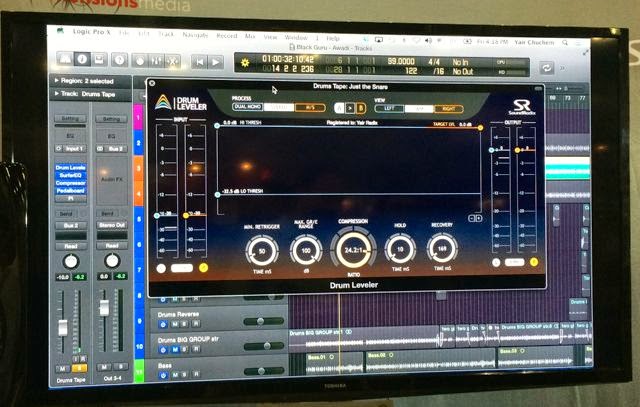This screenshot has height=407, width=640.
Task: Click the Recovery time knob
Action: [442, 248]
